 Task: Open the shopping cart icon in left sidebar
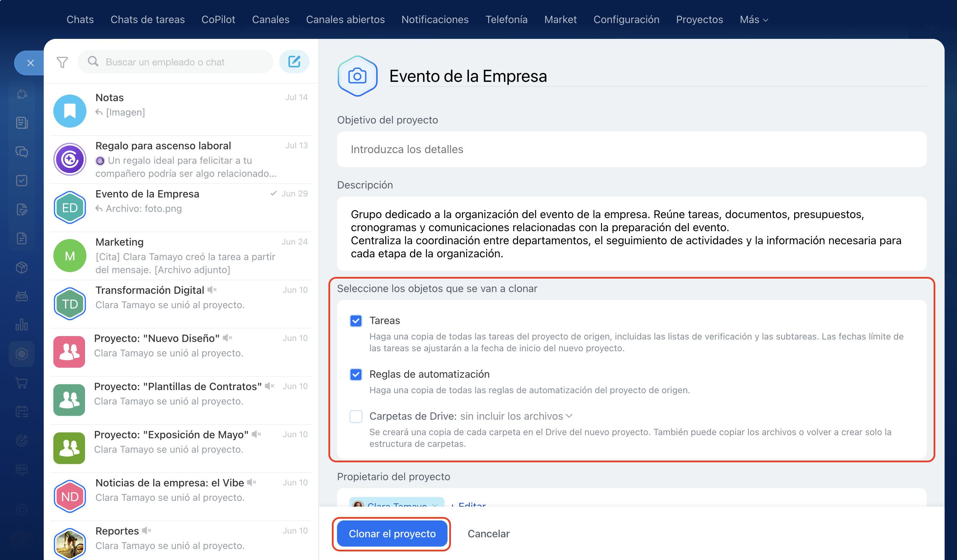tap(22, 383)
